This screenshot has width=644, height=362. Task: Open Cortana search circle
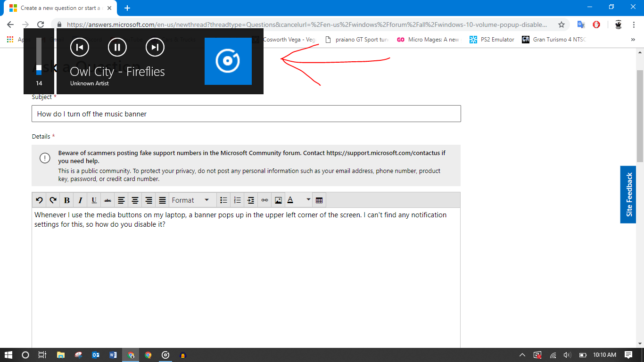(25, 355)
